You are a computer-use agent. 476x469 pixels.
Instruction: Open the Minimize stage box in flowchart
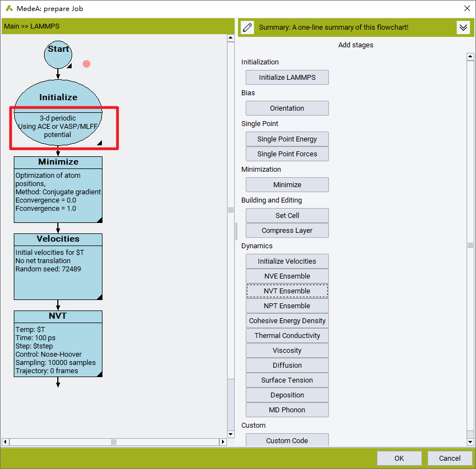tap(58, 189)
